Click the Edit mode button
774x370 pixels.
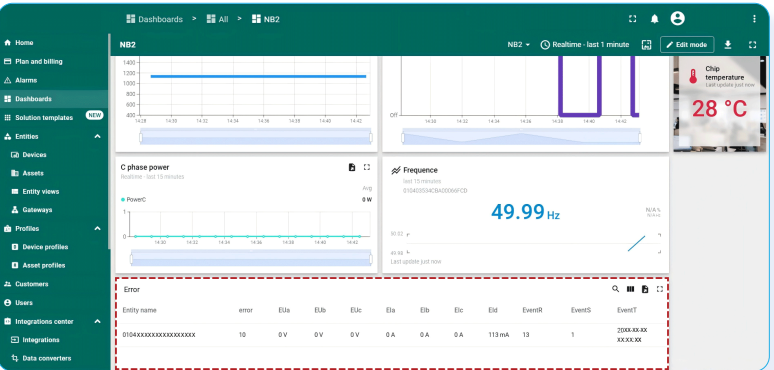click(x=687, y=44)
